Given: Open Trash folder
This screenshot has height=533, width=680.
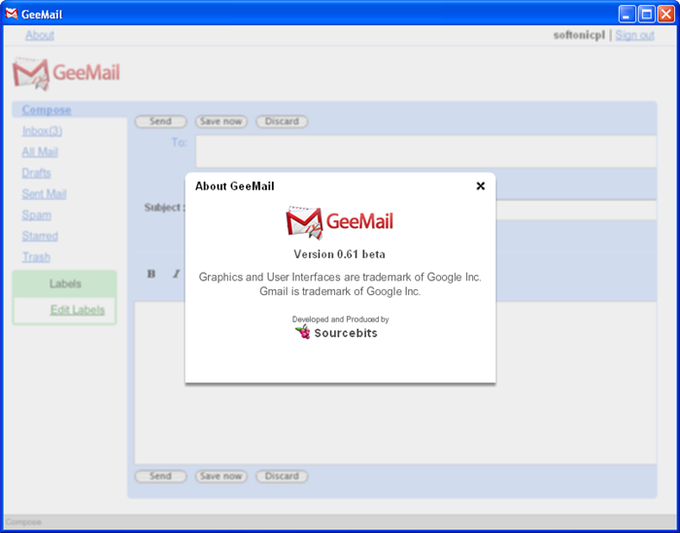Looking at the screenshot, I should tap(36, 257).
